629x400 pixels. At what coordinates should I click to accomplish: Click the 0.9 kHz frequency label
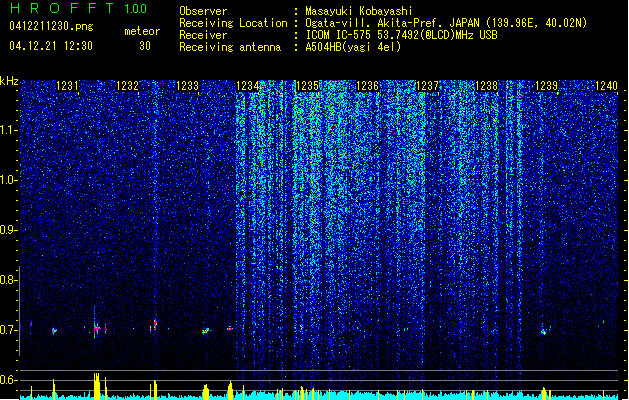(x=8, y=230)
